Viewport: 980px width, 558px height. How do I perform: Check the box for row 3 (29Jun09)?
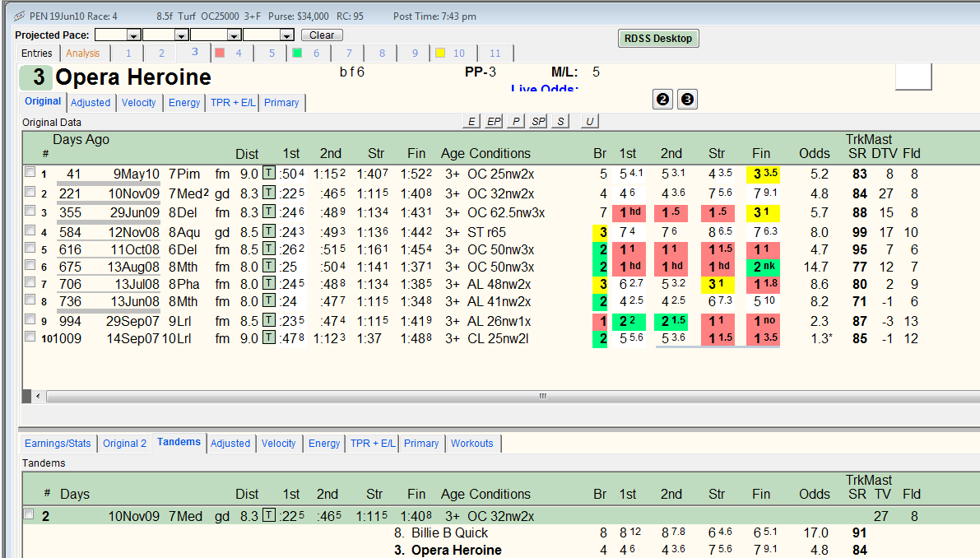point(30,211)
